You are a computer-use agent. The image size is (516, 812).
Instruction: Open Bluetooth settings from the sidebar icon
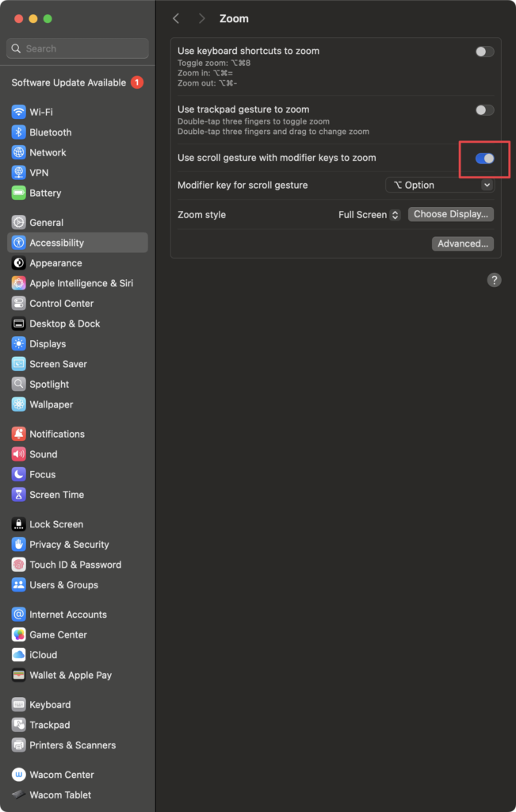(x=18, y=132)
